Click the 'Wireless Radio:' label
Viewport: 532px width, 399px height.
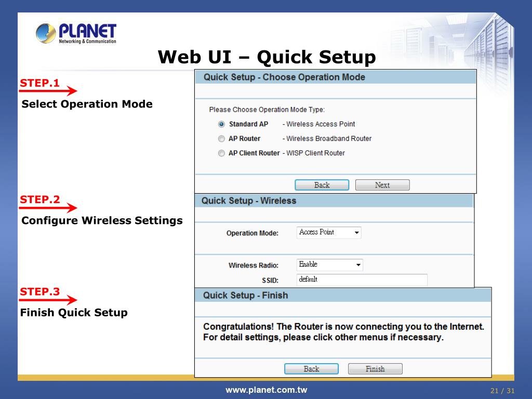254,265
